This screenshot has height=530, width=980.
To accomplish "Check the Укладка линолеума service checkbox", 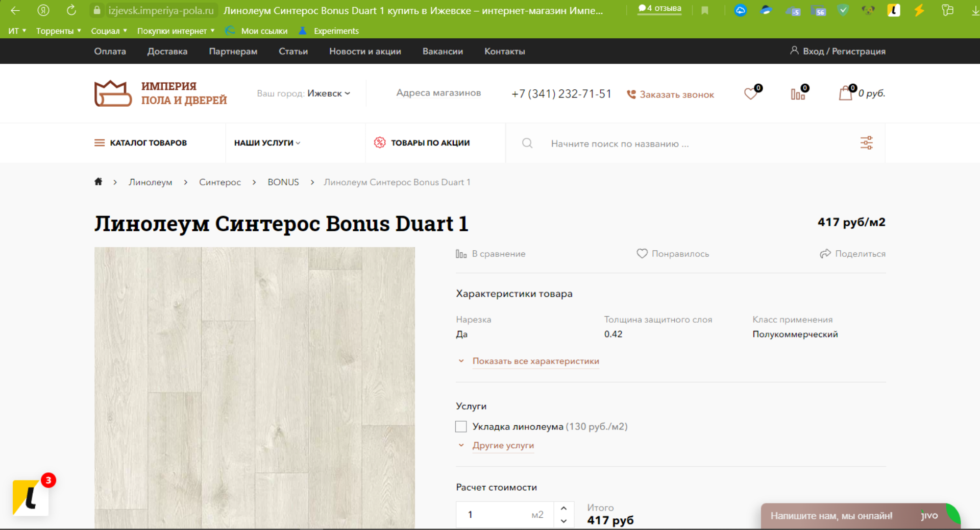I will point(461,426).
